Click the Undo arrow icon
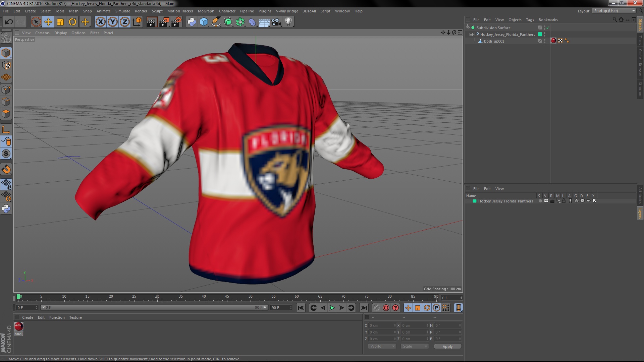Screen dimensions: 644x362 [x=9, y=22]
